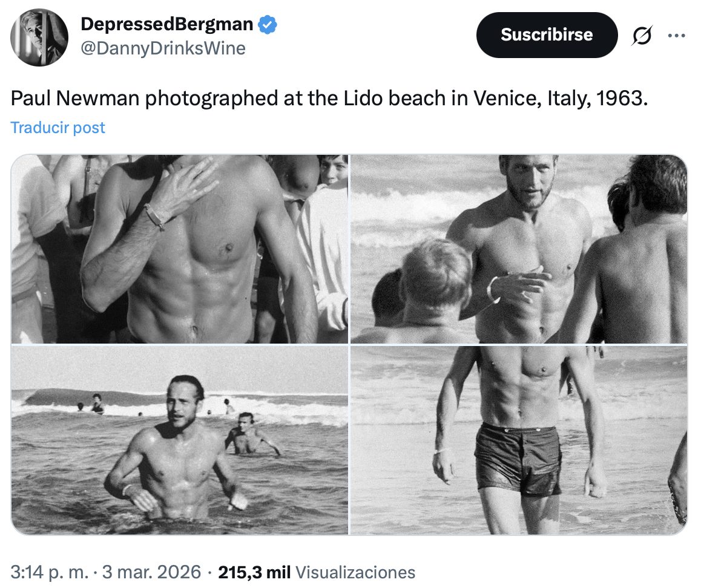Open top-left photo with hand on chest
701x588 pixels.
[180, 249]
